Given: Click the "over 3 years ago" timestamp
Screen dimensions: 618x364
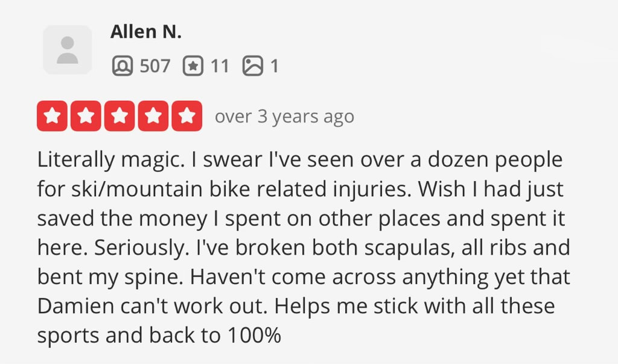Looking at the screenshot, I should point(285,117).
